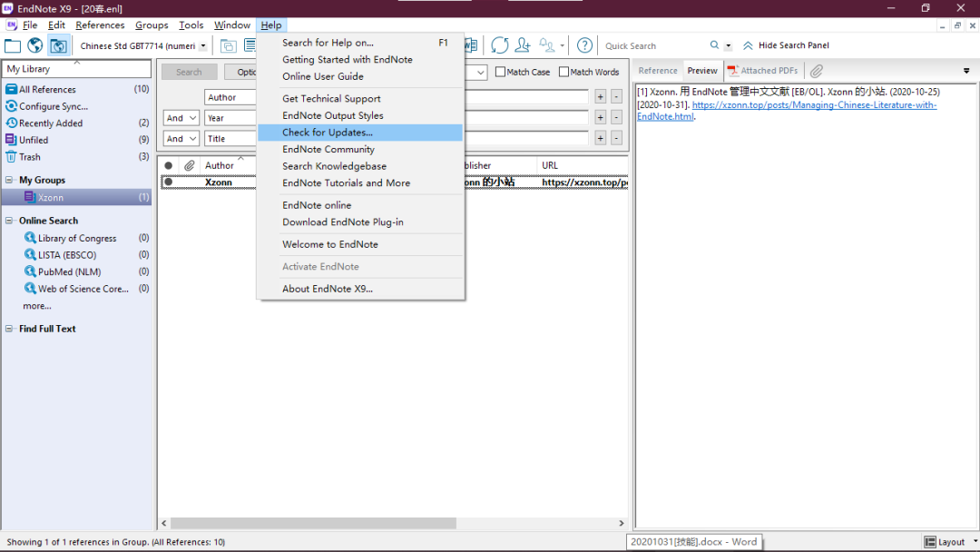980x552 pixels.
Task: Choose Search for Help on... menu item
Action: point(360,43)
